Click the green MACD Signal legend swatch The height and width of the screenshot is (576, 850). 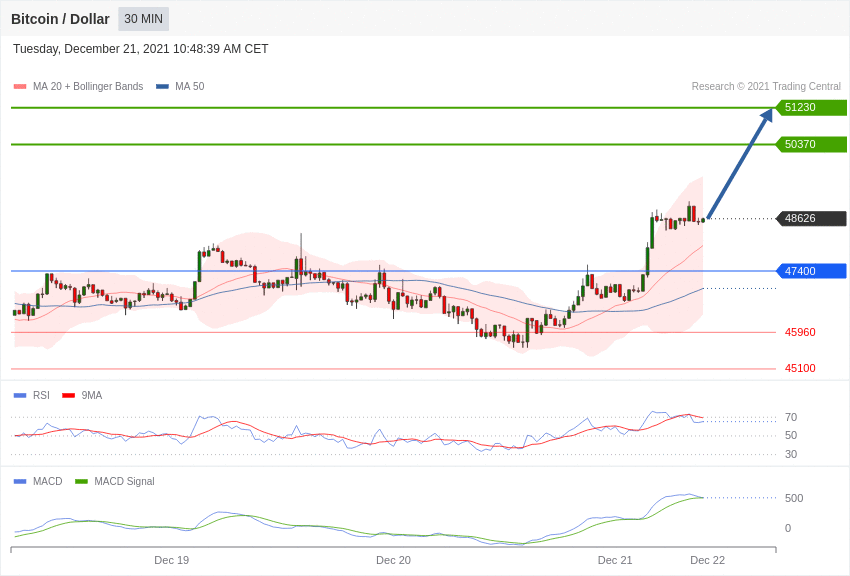(81, 482)
